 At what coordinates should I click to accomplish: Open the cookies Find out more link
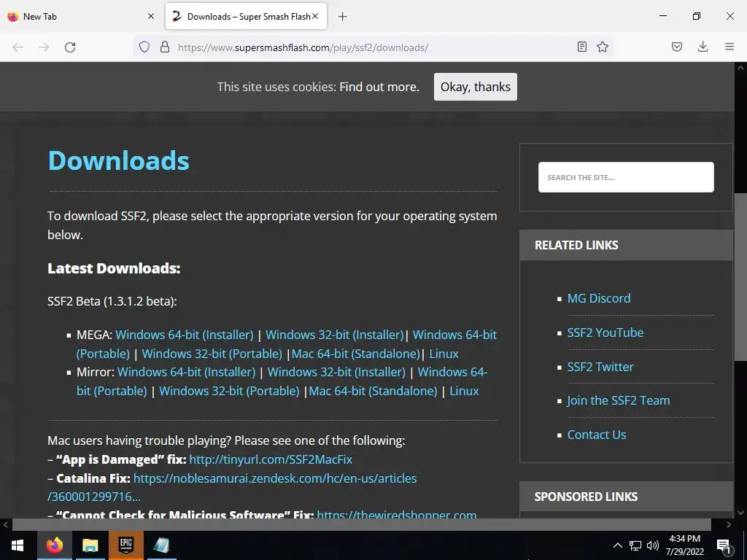pos(379,87)
